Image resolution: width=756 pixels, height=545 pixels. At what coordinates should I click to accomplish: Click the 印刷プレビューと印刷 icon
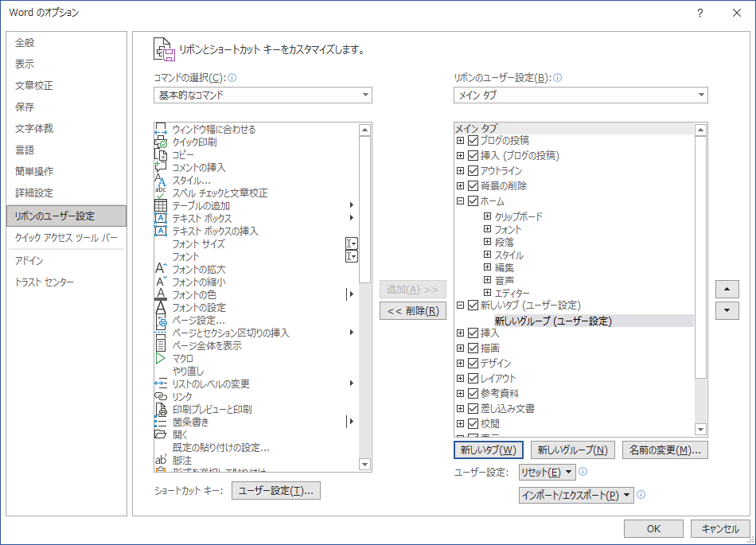pyautogui.click(x=161, y=409)
